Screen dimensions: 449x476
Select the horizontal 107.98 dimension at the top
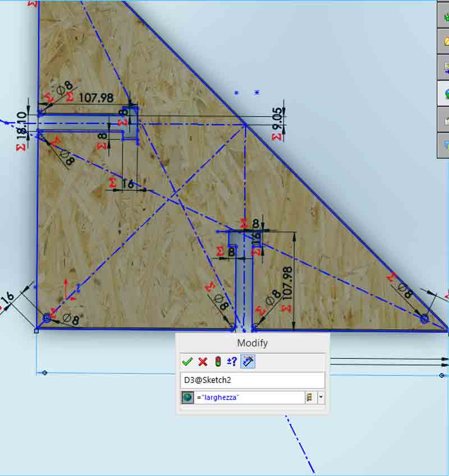96,98
